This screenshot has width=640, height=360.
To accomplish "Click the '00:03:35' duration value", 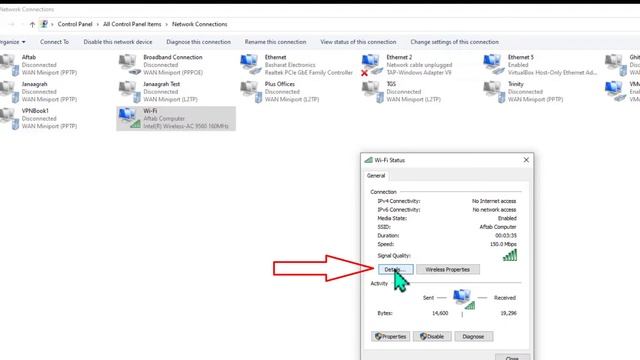I will (506, 236).
